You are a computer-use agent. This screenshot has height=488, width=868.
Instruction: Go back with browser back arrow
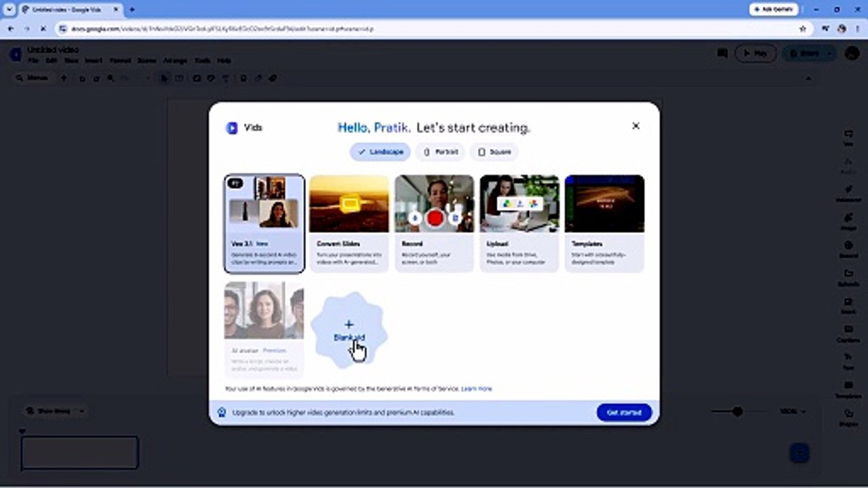[x=10, y=29]
